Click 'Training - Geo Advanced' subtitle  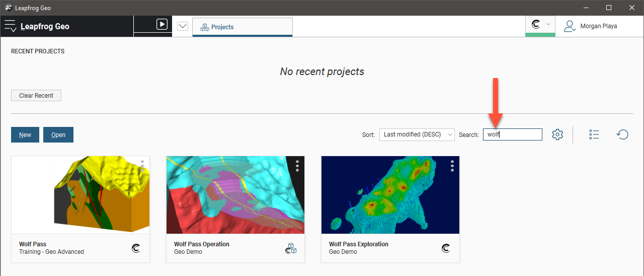(51, 252)
